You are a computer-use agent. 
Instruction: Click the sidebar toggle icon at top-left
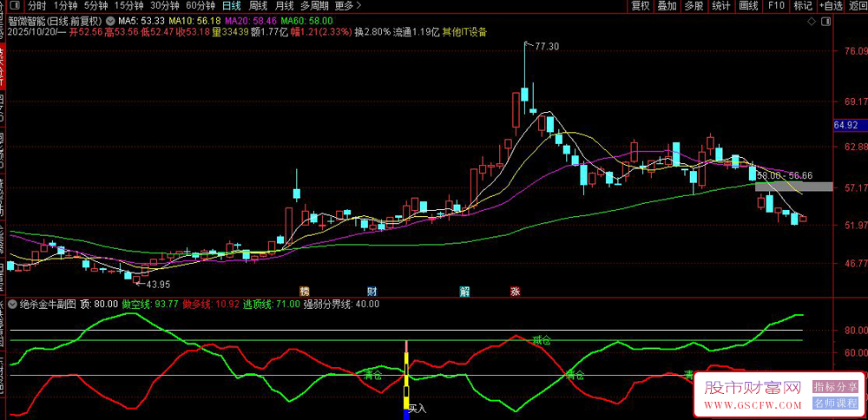12,6
